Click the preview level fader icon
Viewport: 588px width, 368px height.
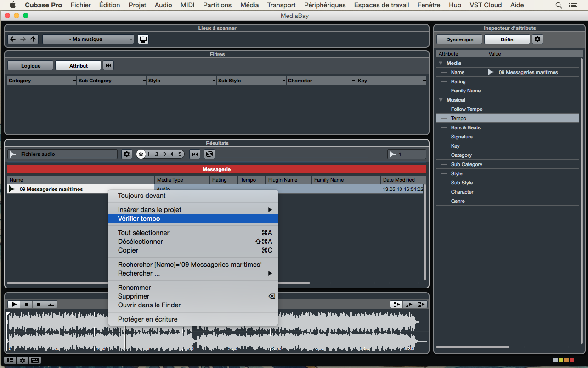tap(51, 304)
